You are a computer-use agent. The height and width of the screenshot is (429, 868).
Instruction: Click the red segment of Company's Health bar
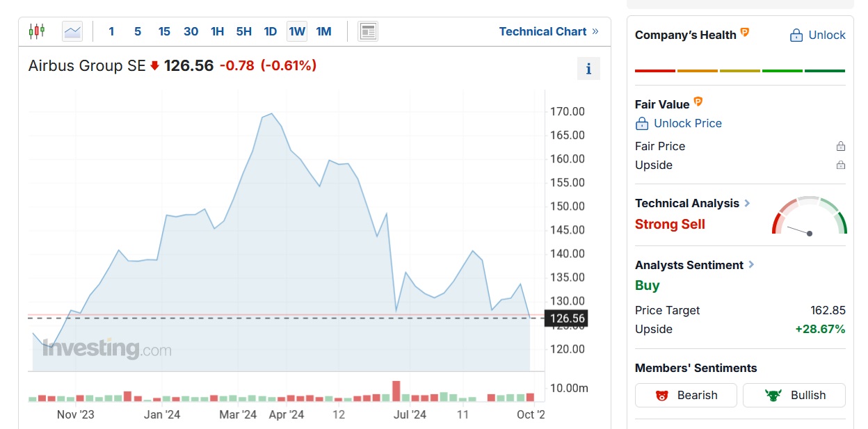click(x=655, y=71)
